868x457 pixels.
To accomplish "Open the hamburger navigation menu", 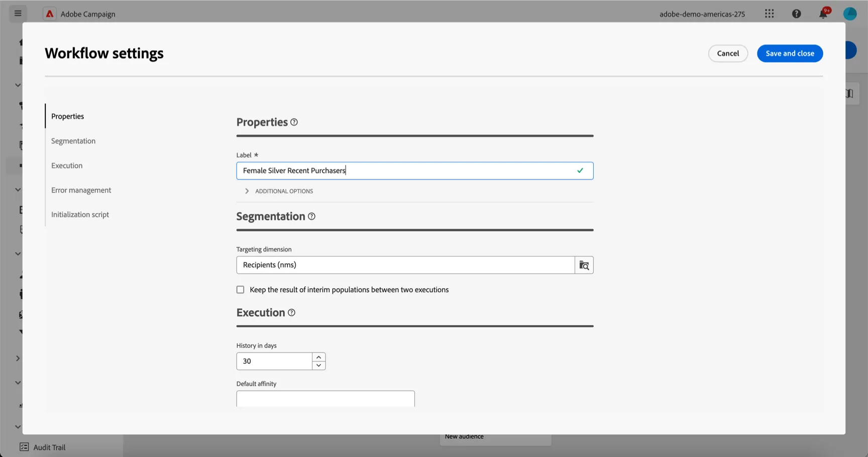I will [18, 14].
